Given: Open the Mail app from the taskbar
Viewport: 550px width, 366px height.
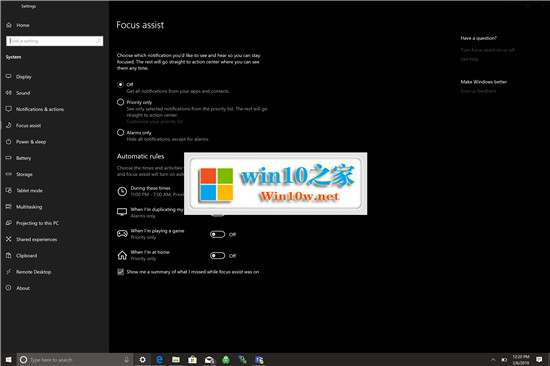Looking at the screenshot, I should (209, 359).
